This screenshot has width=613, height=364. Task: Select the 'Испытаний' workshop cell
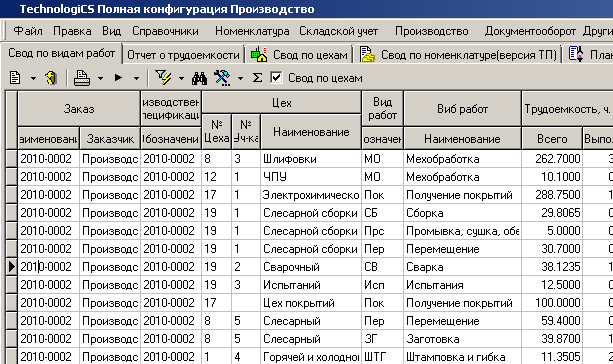point(311,285)
